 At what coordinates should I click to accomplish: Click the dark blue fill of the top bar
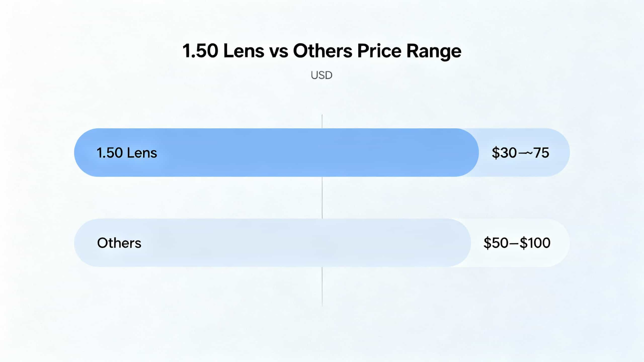pyautogui.click(x=283, y=153)
